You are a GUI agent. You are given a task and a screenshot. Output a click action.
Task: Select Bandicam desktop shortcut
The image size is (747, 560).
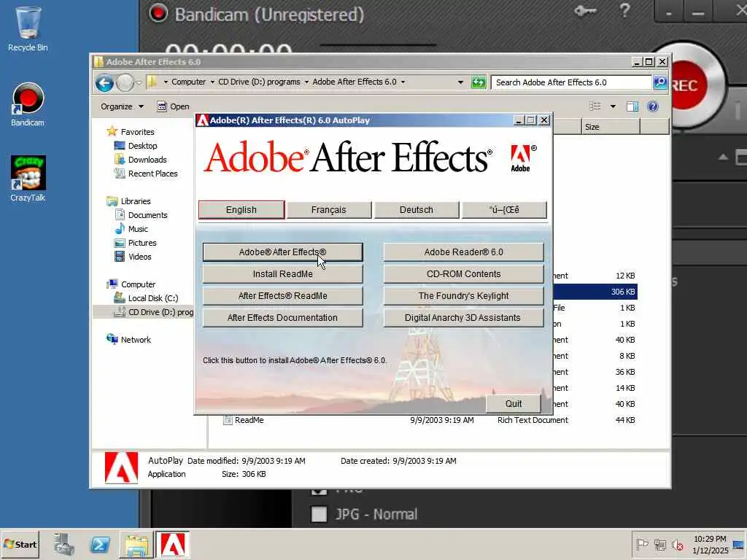tap(28, 105)
